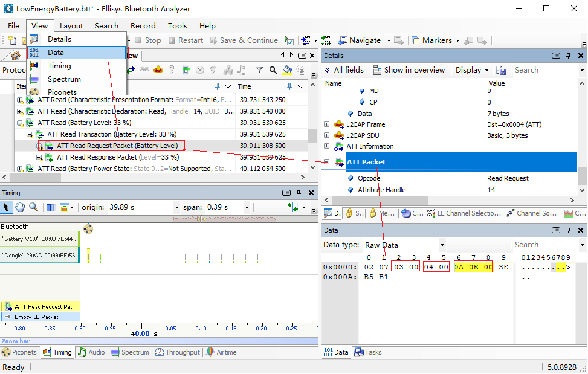Click the magnifier search icon in the overview toolbar
The width and height of the screenshot is (588, 374).
coord(273,70)
